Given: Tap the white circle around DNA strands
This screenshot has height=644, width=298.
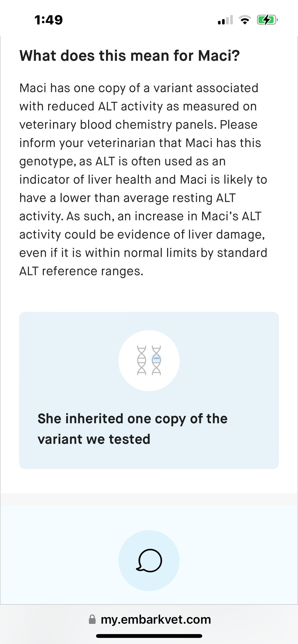Looking at the screenshot, I should click(x=149, y=360).
